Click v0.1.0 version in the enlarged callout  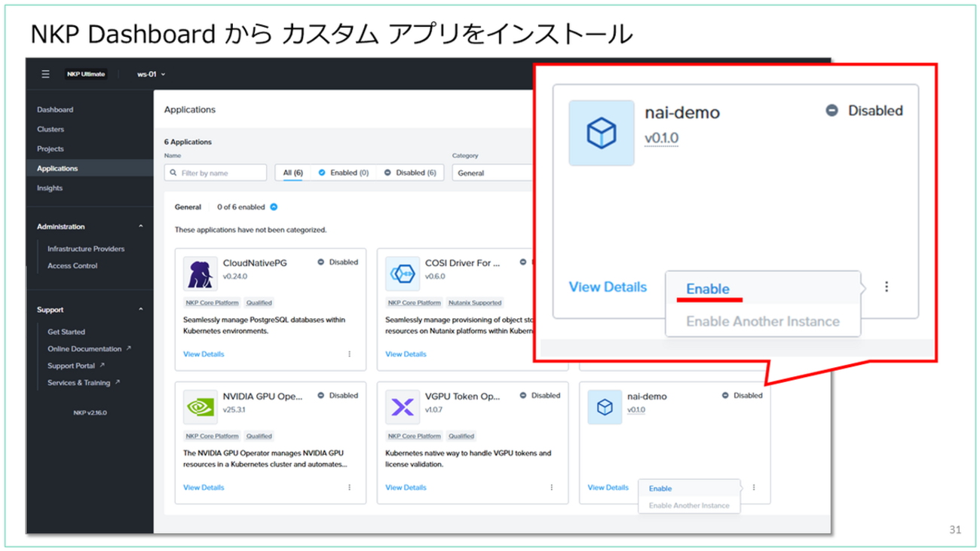(662, 139)
